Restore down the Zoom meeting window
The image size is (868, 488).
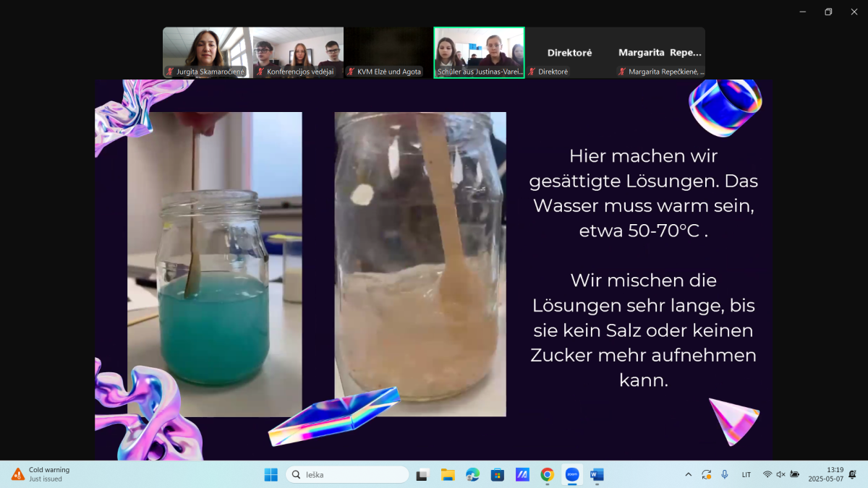828,12
